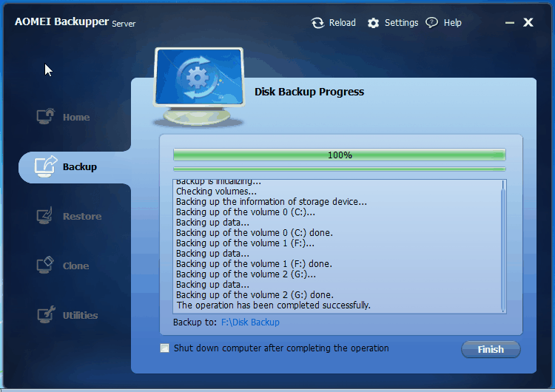555x392 pixels.
Task: Click the Disk Backup monitor graphic
Action: point(198,87)
